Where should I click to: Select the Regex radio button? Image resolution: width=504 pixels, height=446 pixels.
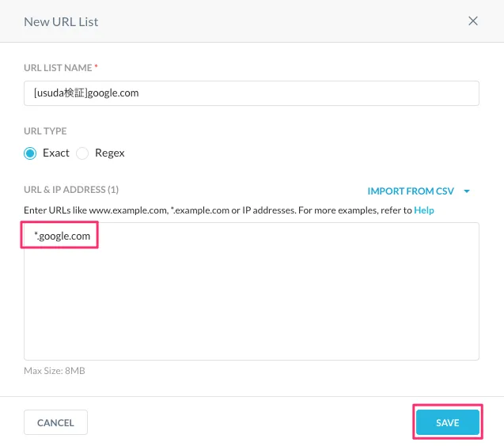(82, 153)
